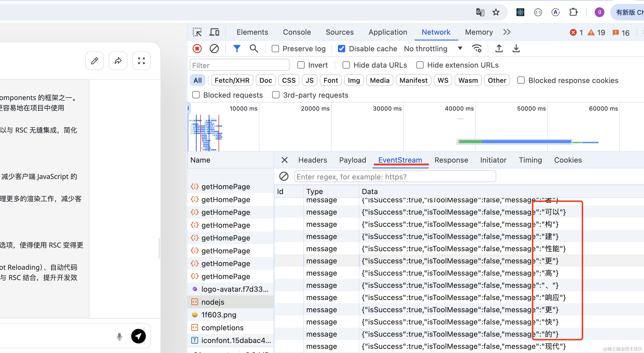This screenshot has width=644, height=353.
Task: Click the send message arrow button
Action: pyautogui.click(x=138, y=336)
